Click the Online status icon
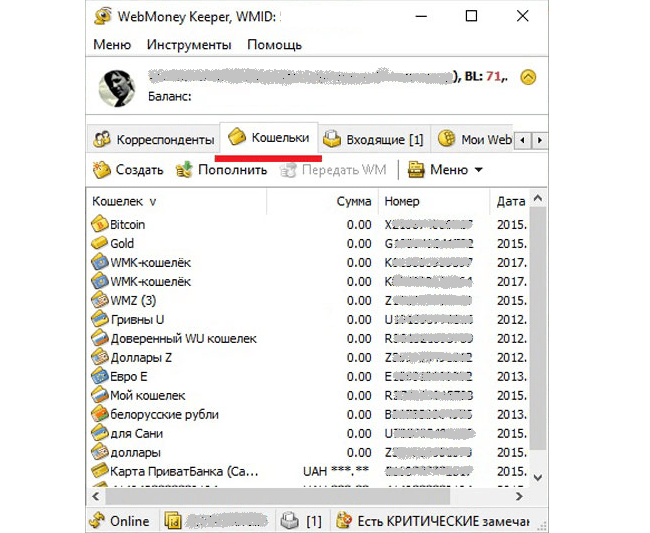The height and width of the screenshot is (533, 650). (x=97, y=521)
